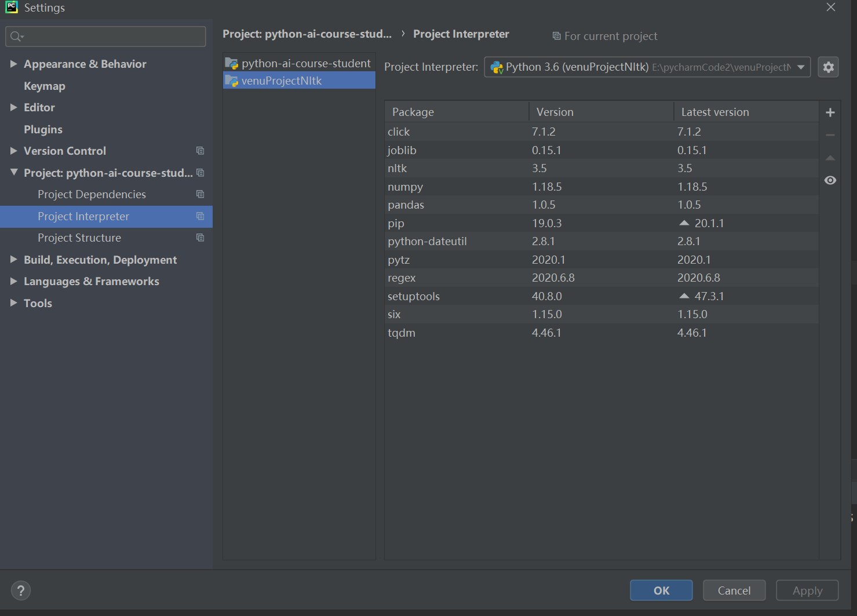Sort by Version column header
The width and height of the screenshot is (857, 616).
(601, 112)
